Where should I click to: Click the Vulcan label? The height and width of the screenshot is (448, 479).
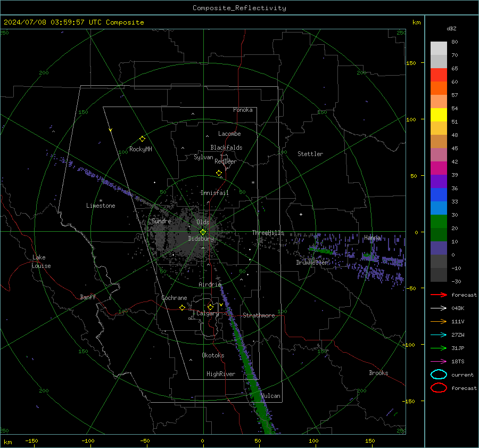(271, 396)
